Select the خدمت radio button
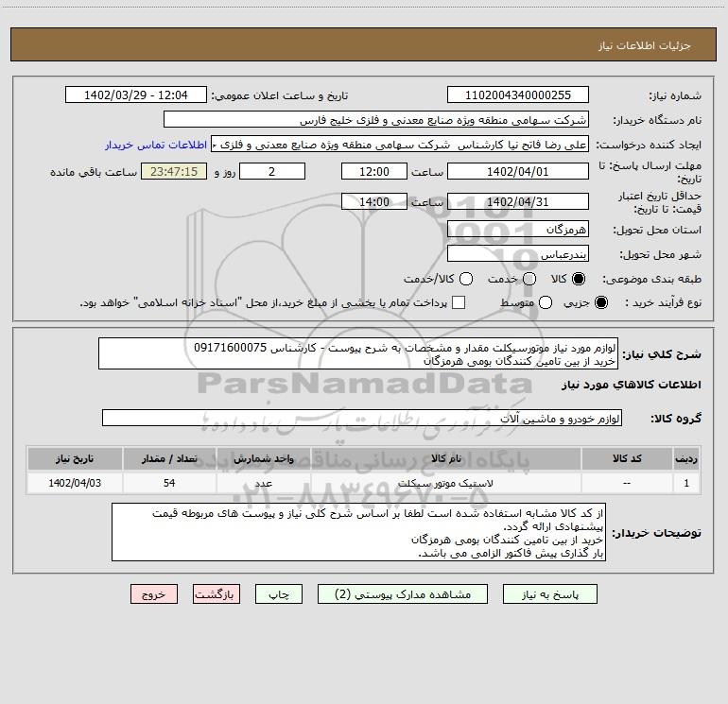 529,279
